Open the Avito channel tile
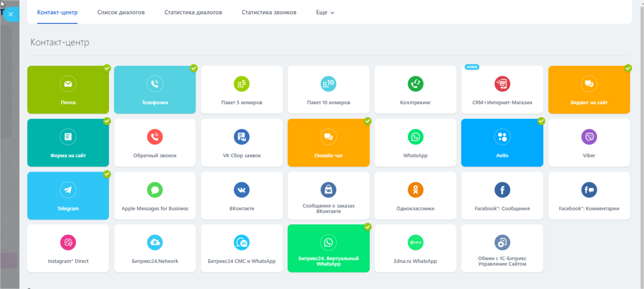 tap(502, 143)
